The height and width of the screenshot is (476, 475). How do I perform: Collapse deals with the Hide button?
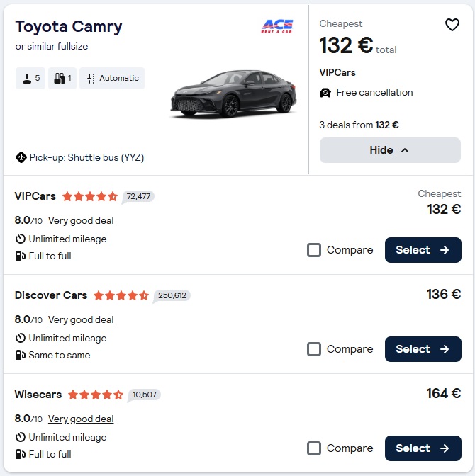(x=390, y=150)
